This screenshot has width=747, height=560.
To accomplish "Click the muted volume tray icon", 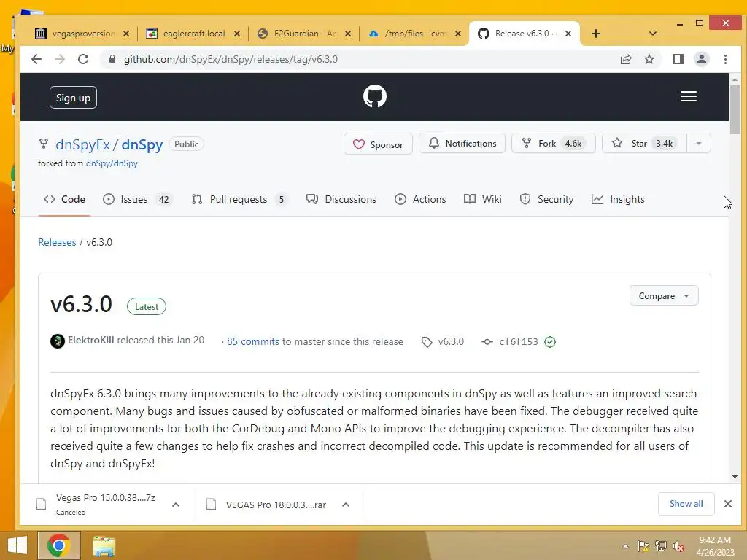I will [x=678, y=546].
